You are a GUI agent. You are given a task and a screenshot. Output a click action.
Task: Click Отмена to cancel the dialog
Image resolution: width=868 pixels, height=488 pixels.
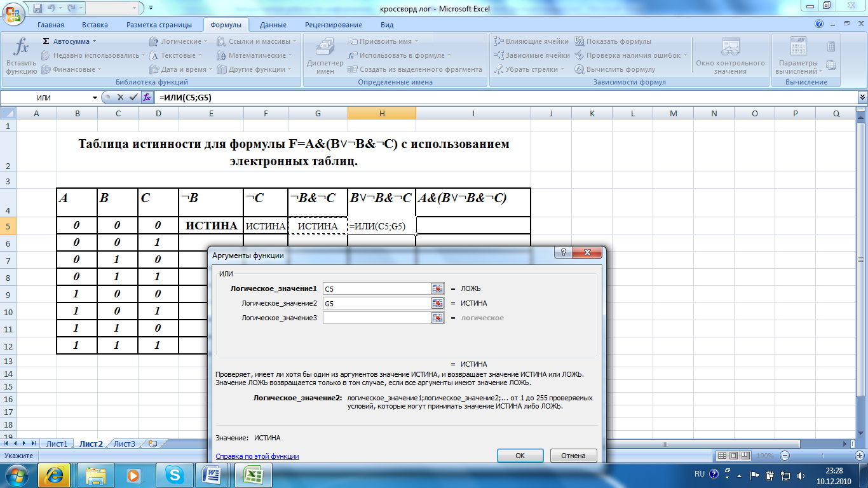click(573, 456)
